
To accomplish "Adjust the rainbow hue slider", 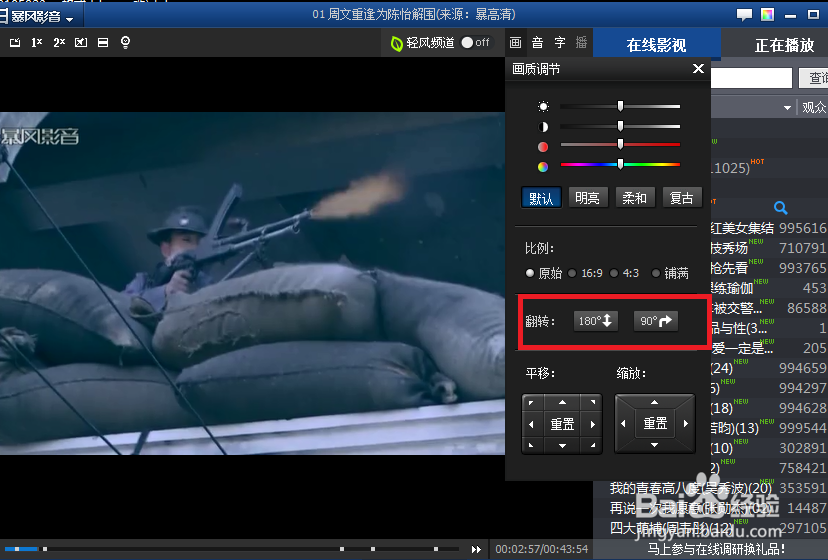I will tap(620, 164).
